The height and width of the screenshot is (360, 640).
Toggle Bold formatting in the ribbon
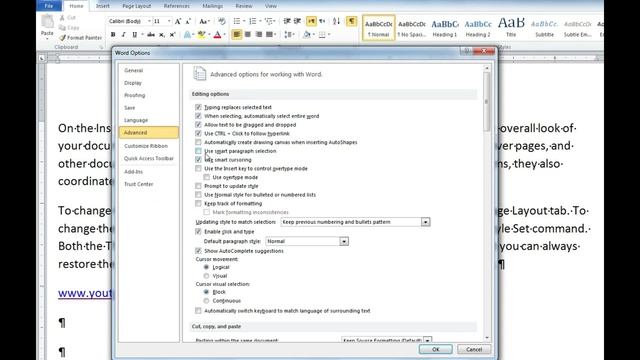[x=113, y=35]
